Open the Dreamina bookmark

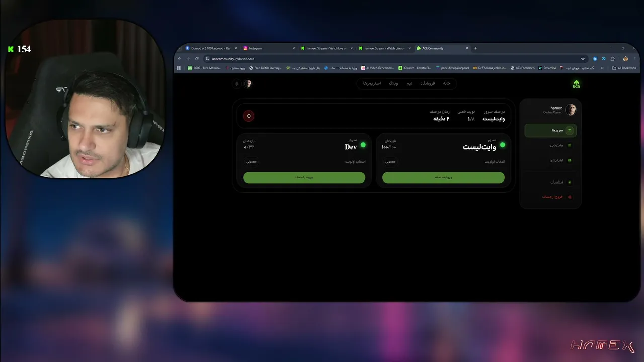click(x=547, y=68)
